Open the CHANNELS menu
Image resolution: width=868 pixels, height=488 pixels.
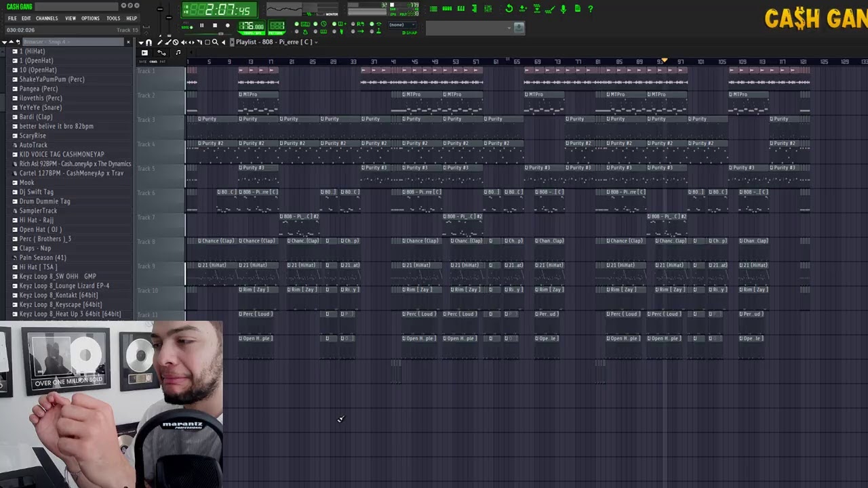(x=47, y=18)
